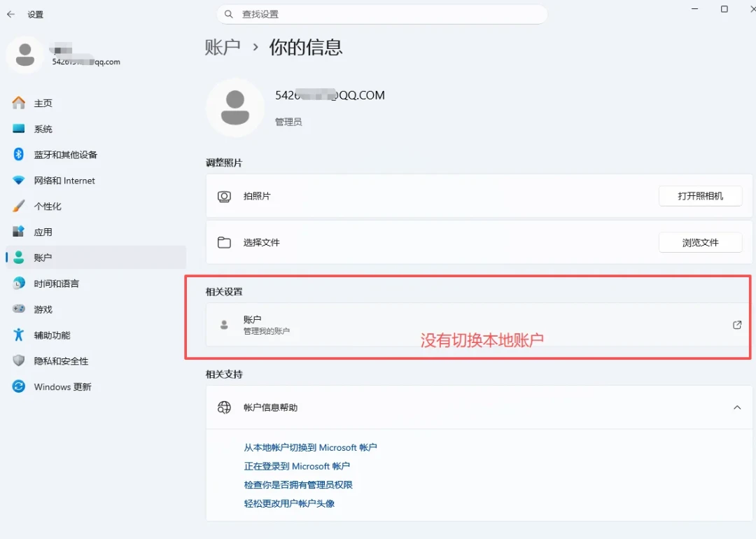Click the Bluetooth icon

(19, 154)
